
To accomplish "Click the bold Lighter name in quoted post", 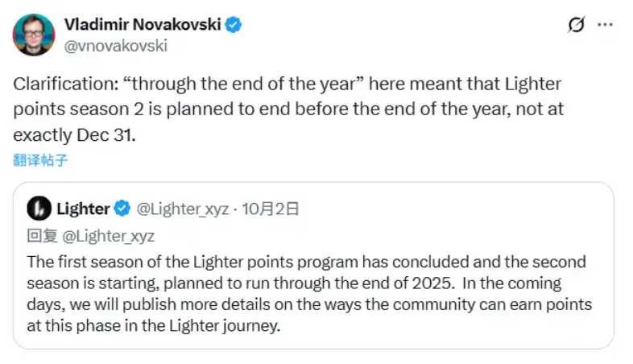I will (83, 209).
